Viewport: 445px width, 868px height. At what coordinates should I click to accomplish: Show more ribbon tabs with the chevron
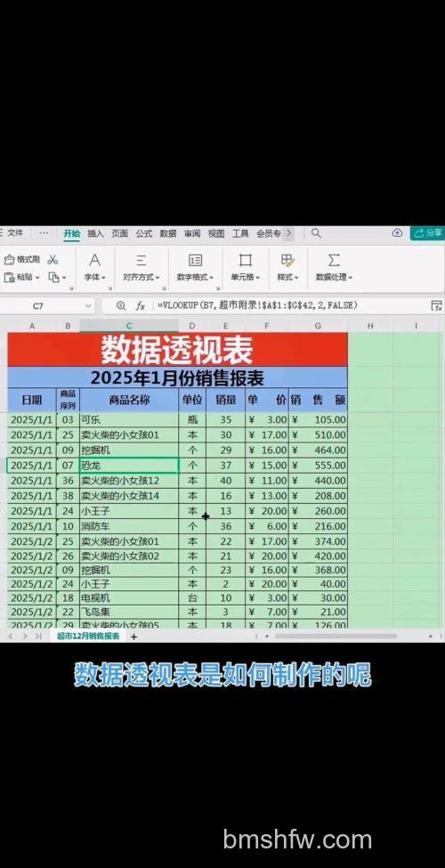tap(288, 233)
